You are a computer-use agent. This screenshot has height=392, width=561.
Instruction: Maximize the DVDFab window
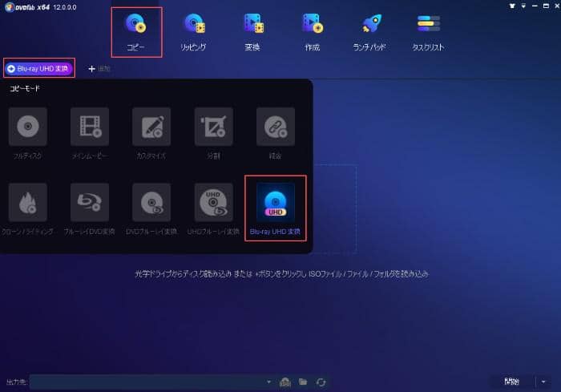[x=546, y=6]
